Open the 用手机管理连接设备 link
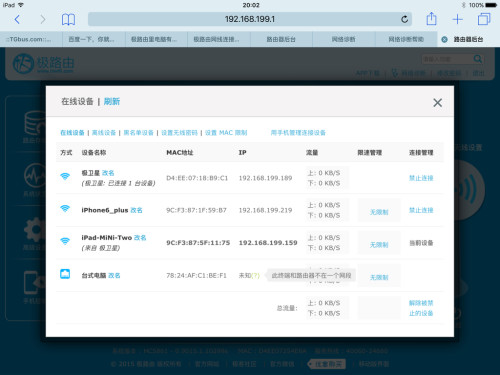 [298, 133]
